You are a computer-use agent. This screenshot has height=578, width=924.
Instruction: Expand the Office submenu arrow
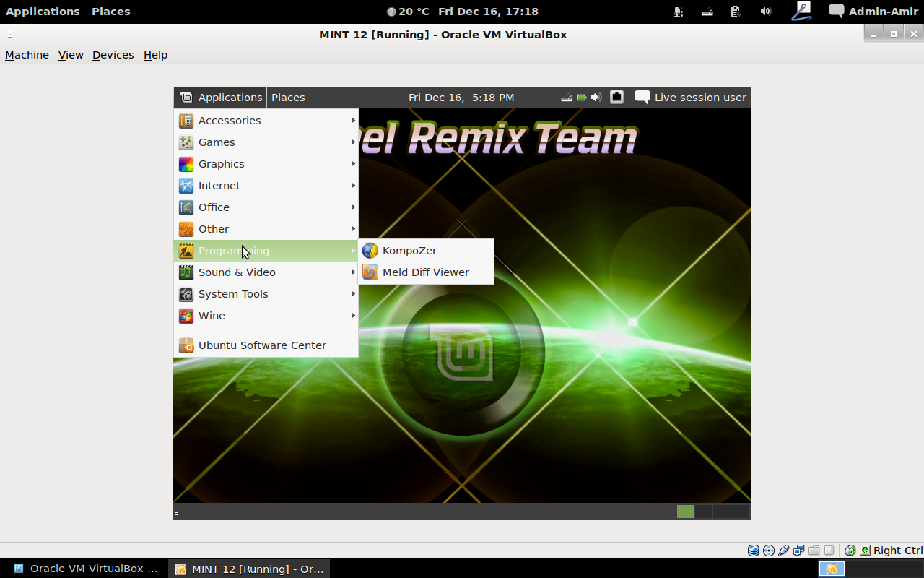point(353,207)
